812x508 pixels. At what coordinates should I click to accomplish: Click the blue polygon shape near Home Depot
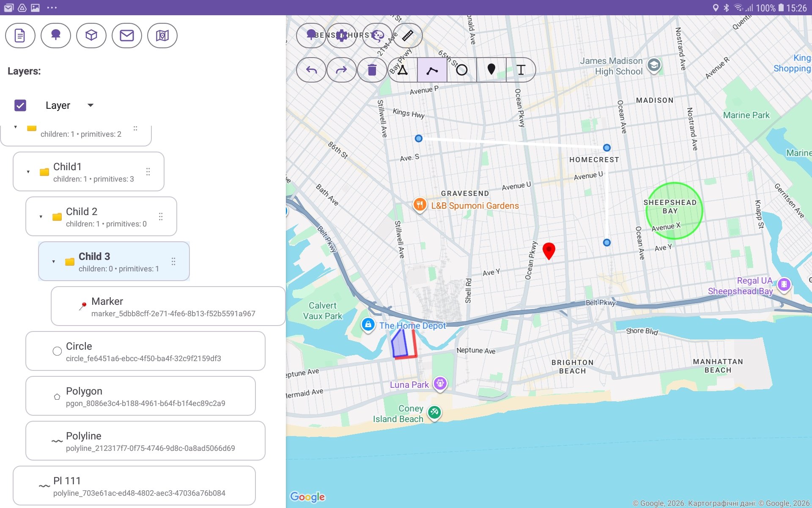[x=399, y=344]
